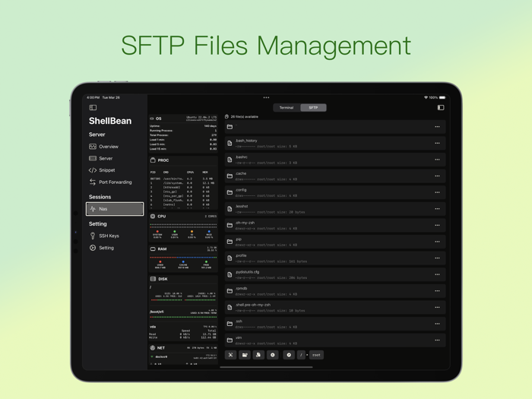Screen dimensions: 532x399
Task: Click the .ssh folder icon
Action: tap(230, 324)
